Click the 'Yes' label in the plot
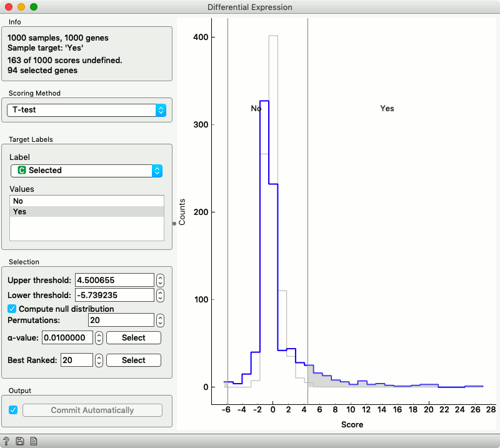 coord(387,109)
